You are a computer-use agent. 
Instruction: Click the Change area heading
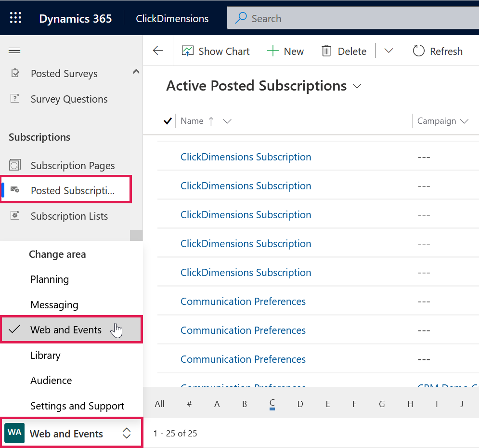point(57,254)
